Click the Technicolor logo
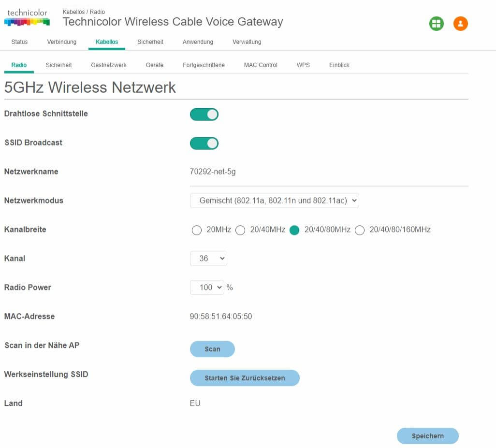Image resolution: width=496 pixels, height=448 pixels. 27,17
